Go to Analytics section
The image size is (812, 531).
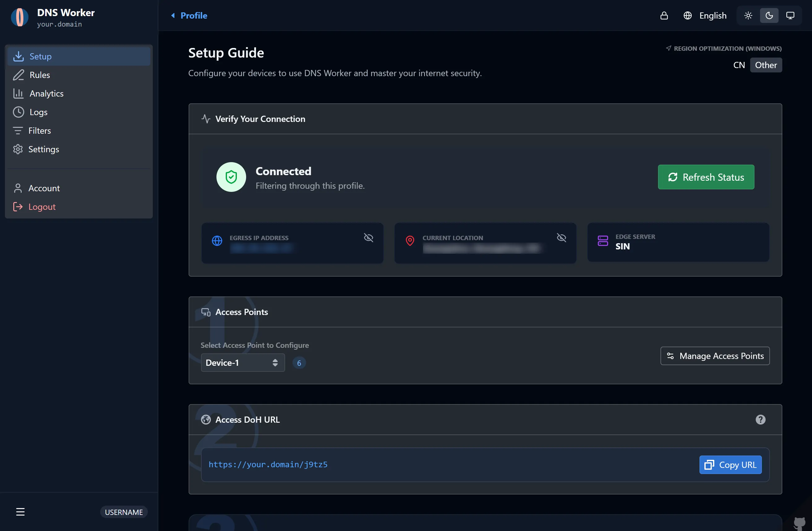coord(79,93)
